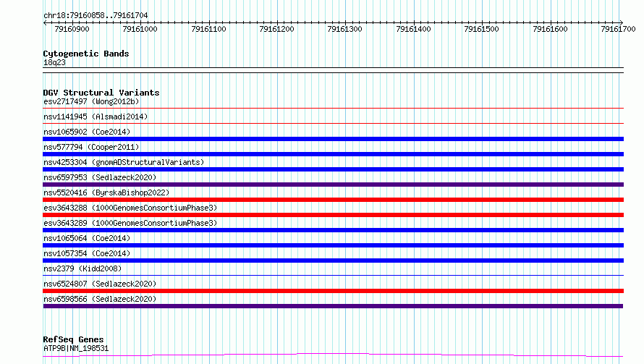Click the Cytogenetic Bands track title
This screenshot has width=644, height=364.
(x=86, y=54)
